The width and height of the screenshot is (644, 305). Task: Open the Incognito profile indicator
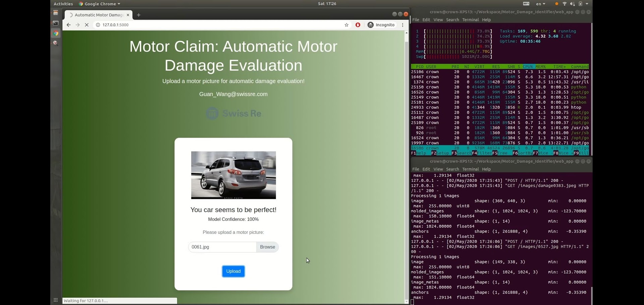pos(381,25)
